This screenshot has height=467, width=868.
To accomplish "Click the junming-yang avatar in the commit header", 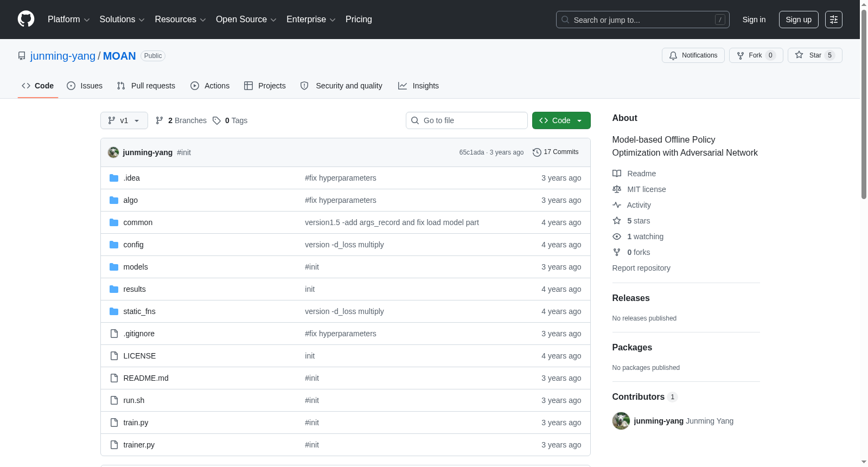I will [113, 152].
